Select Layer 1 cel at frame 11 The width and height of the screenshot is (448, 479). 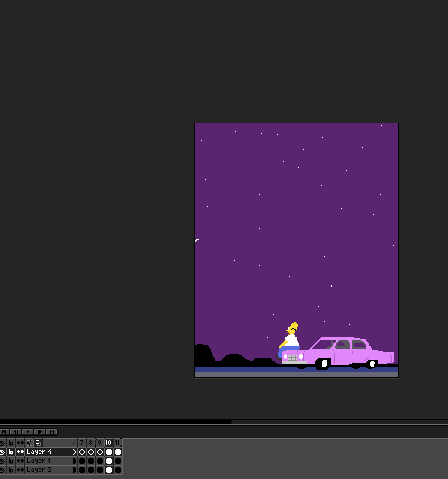coord(118,461)
